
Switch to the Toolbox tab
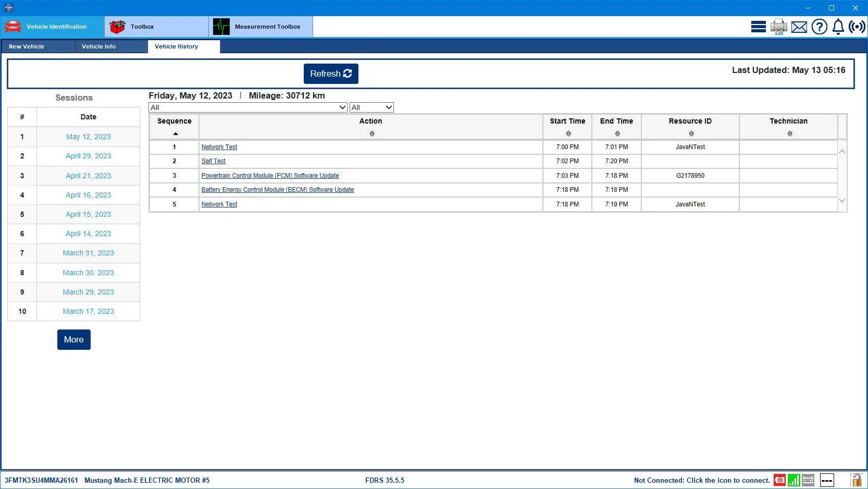click(157, 27)
